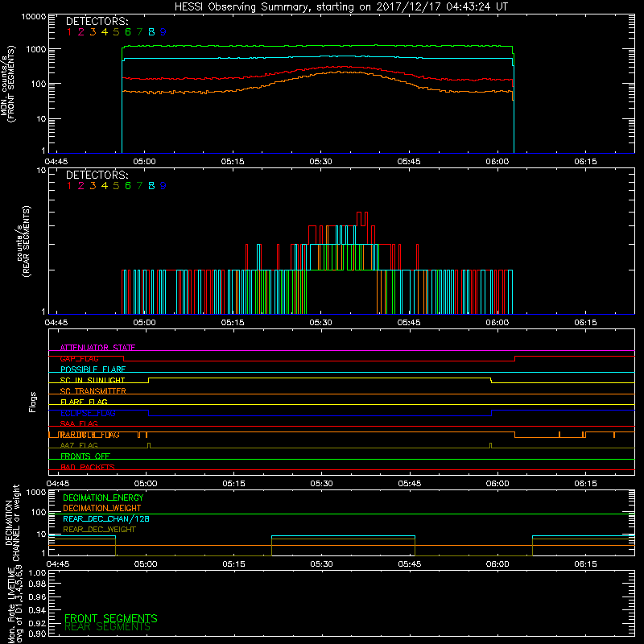The width and height of the screenshot is (644, 644).
Task: Select cyan detector 8 in rear segments legend
Action: 151,186
